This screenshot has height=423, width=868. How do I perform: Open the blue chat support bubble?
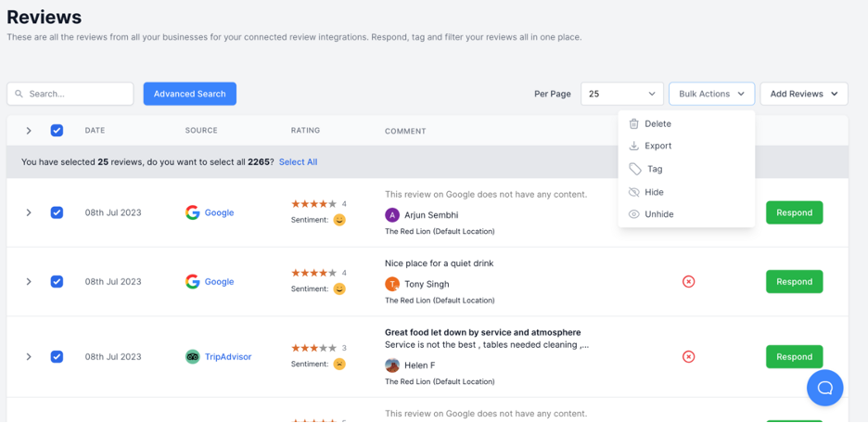(824, 388)
